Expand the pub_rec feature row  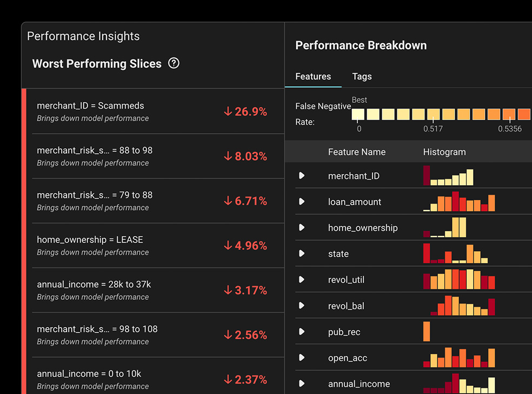pos(302,332)
